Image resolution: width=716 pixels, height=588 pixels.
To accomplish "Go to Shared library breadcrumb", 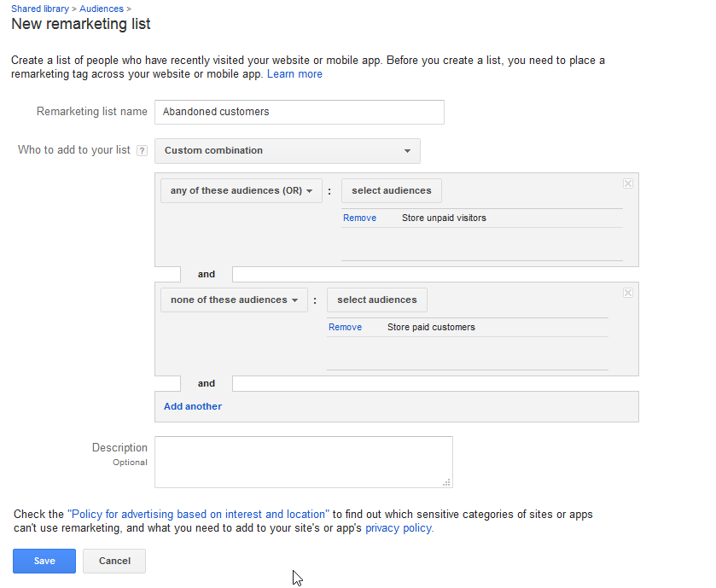I will click(40, 9).
